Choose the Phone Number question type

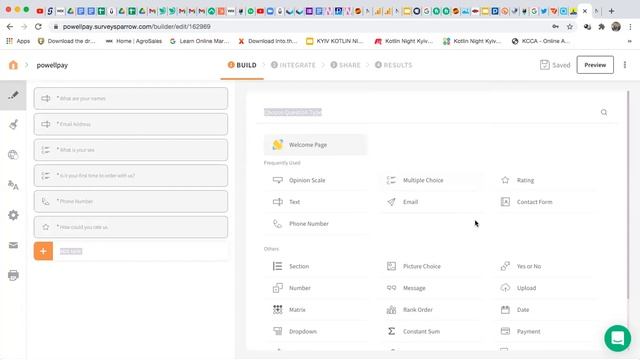click(x=316, y=224)
